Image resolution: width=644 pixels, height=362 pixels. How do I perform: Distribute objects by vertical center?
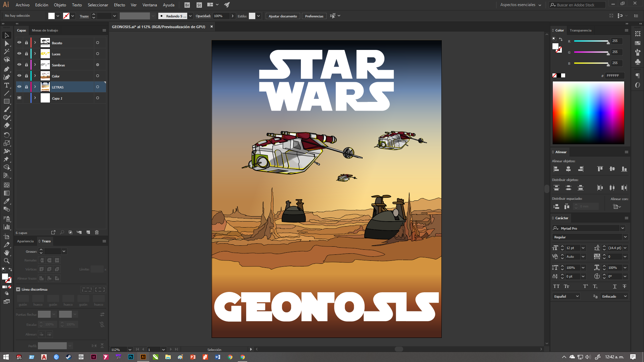tap(568, 188)
